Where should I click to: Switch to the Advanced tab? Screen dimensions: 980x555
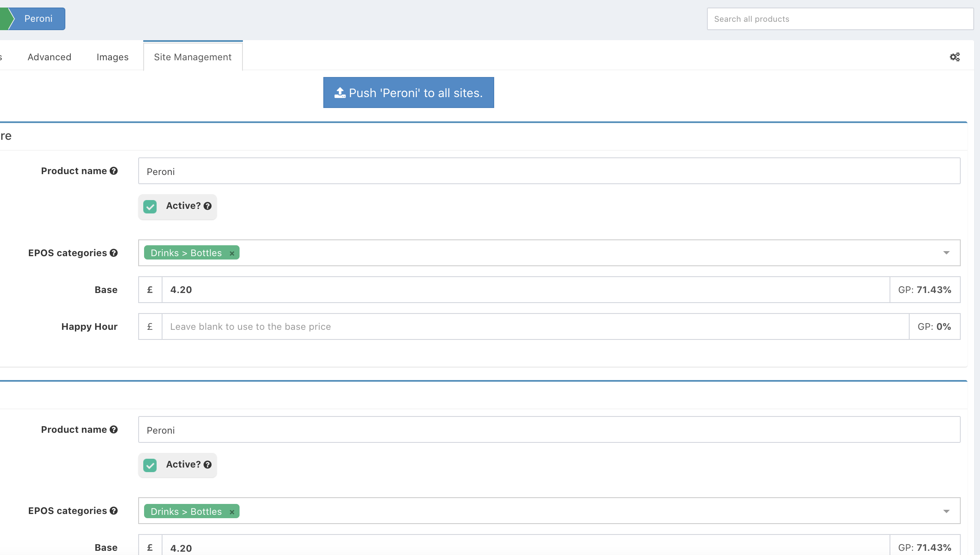(x=49, y=57)
